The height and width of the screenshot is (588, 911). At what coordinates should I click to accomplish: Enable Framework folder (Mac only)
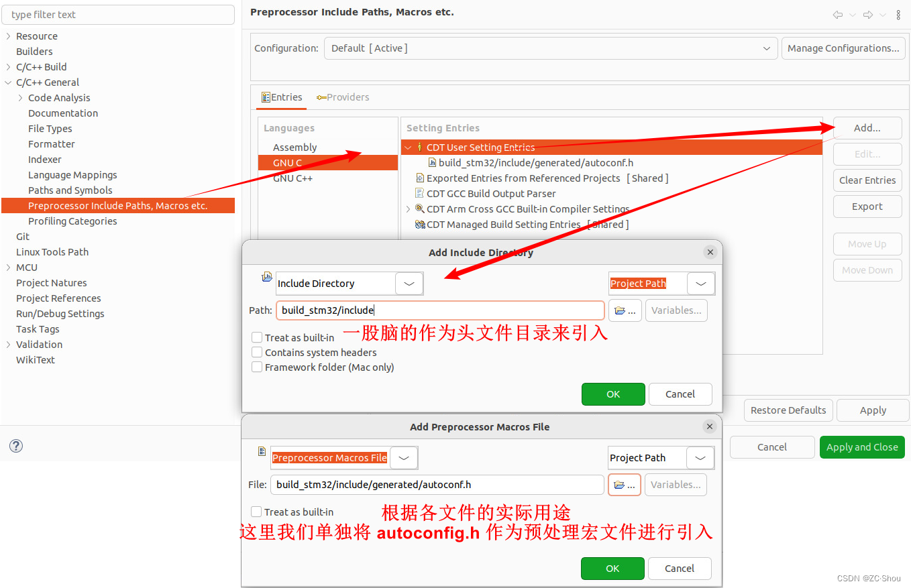(x=256, y=367)
